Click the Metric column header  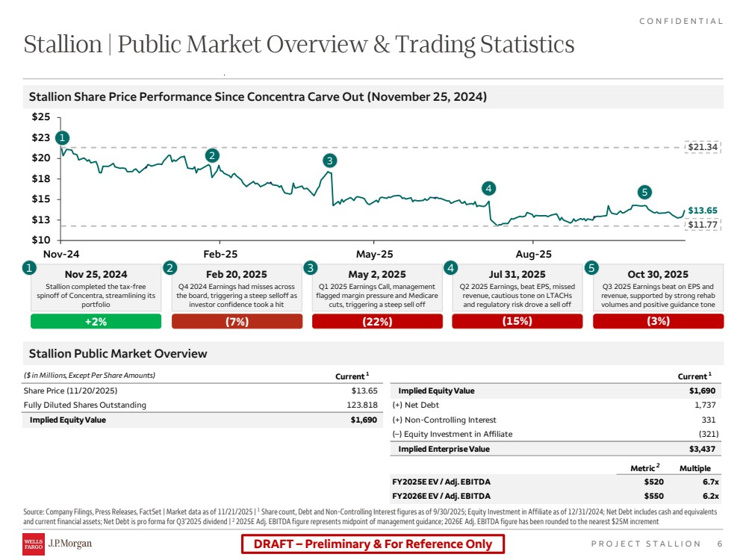tap(644, 468)
